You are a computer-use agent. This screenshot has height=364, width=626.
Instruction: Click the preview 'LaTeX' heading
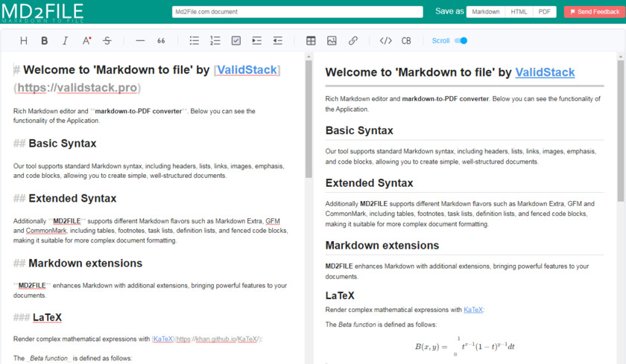pos(340,296)
